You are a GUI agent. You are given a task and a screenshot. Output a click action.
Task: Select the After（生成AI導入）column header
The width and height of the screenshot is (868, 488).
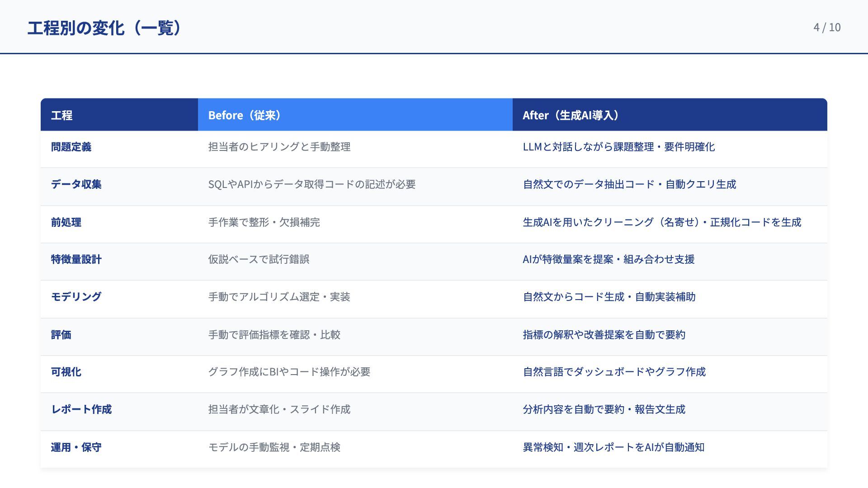(571, 115)
